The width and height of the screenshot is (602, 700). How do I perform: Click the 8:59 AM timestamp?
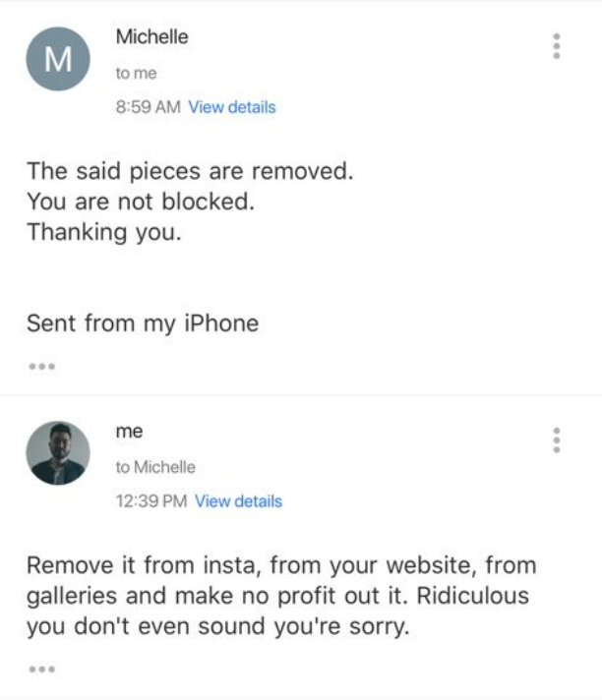click(148, 107)
